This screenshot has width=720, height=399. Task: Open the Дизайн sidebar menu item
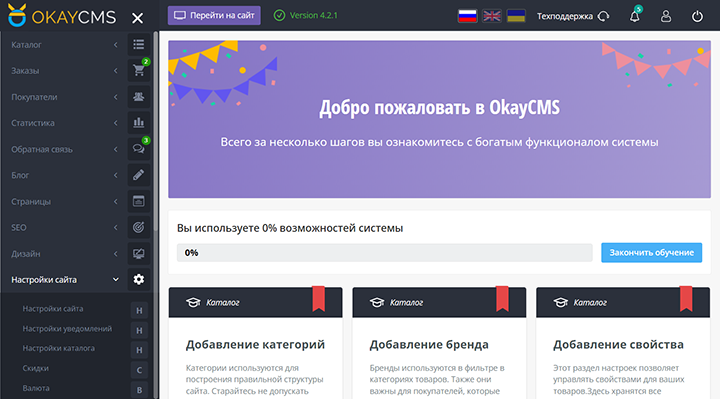point(26,253)
